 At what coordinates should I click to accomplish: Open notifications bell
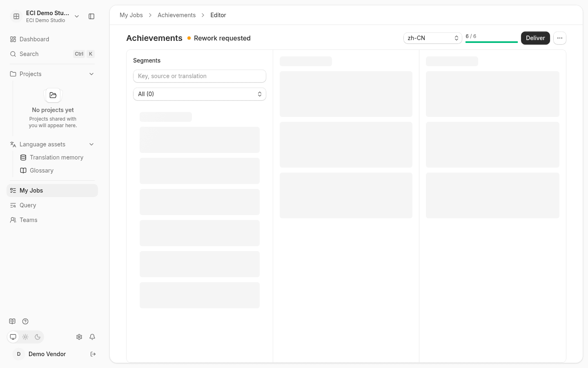[x=92, y=337]
